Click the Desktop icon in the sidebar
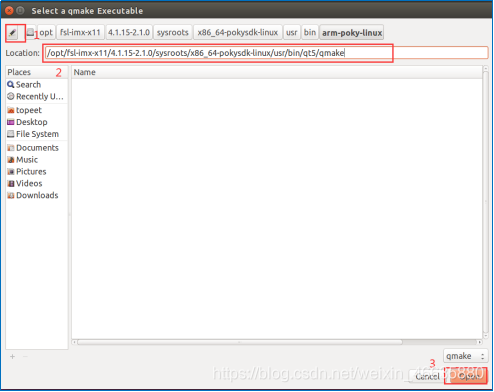 [11, 122]
